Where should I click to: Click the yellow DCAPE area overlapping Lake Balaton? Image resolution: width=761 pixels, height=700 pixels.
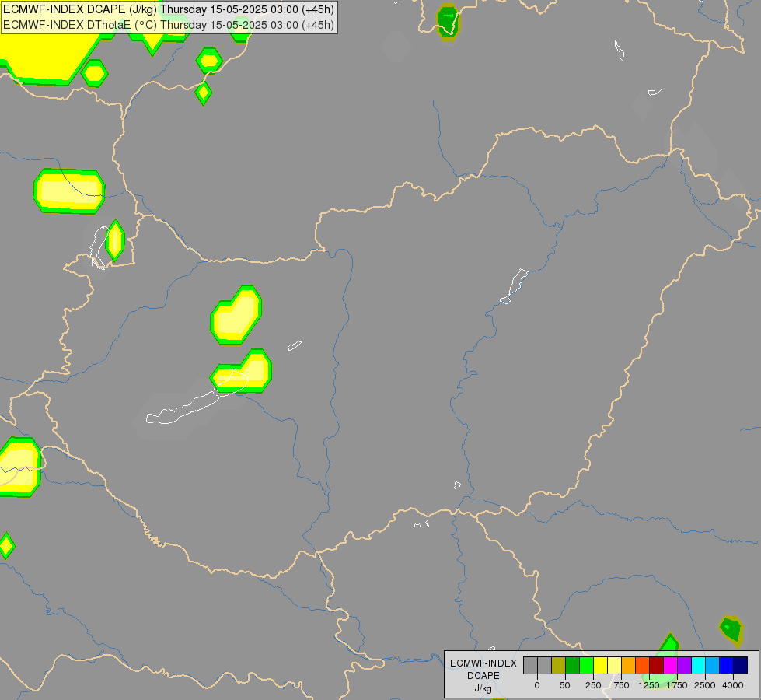click(243, 372)
